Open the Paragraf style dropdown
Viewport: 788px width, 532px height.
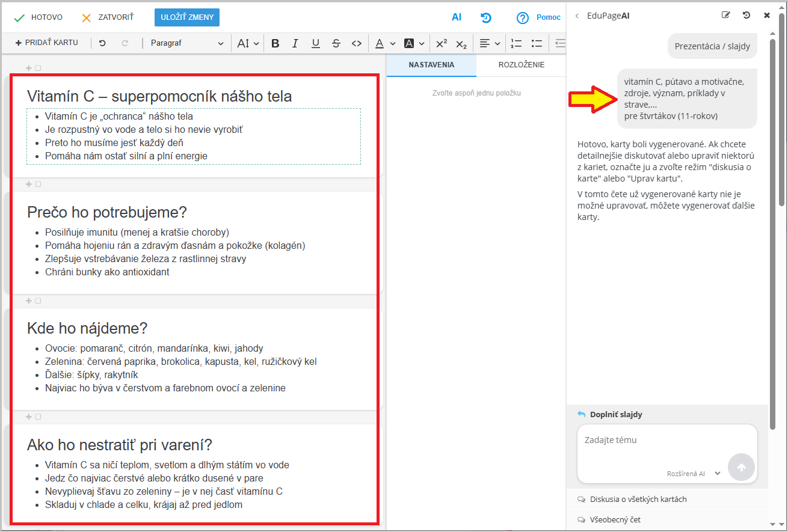pos(186,43)
